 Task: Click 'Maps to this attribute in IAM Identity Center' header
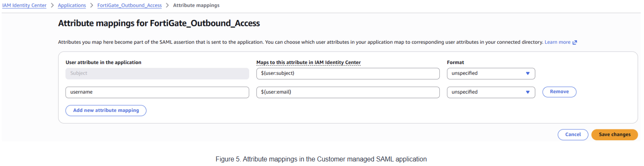click(309, 62)
